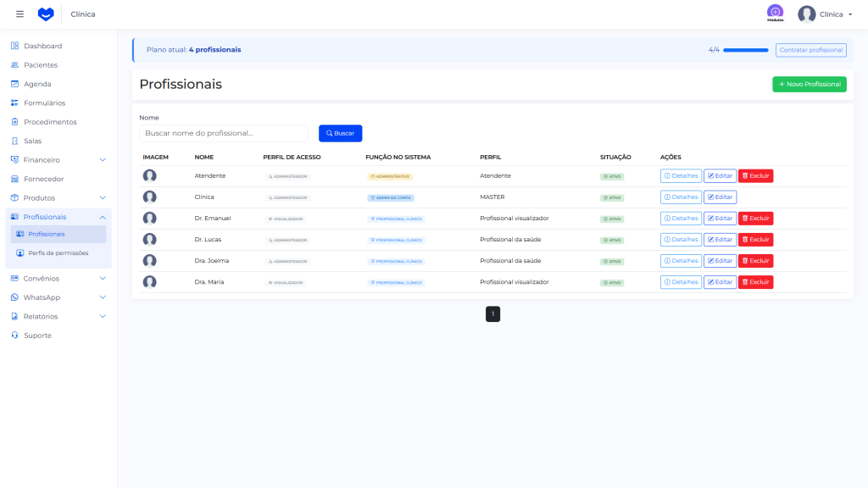Click the hamburger menu icon

[20, 14]
